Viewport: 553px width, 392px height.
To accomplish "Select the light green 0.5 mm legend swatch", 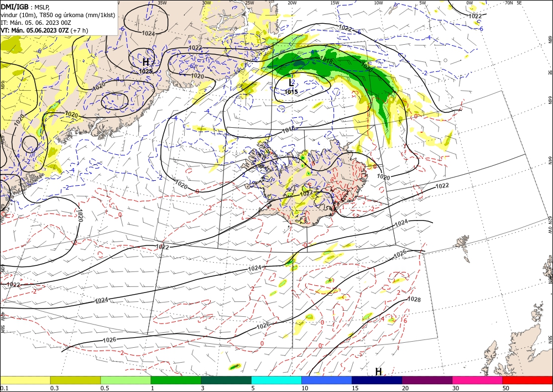I will [126, 380].
